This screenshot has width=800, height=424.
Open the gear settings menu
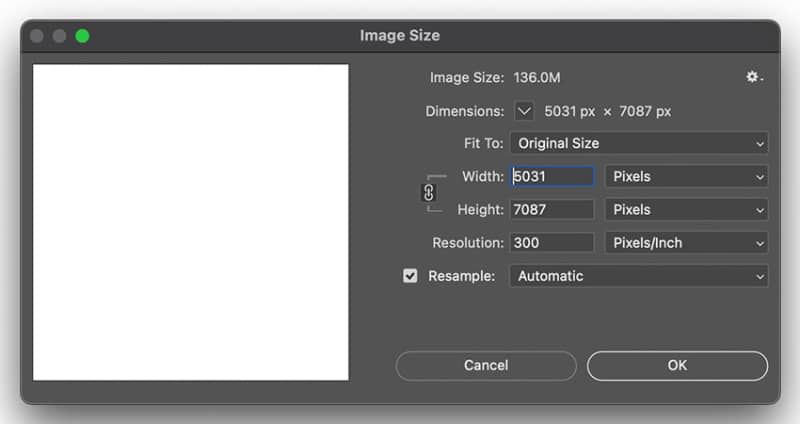coord(754,77)
